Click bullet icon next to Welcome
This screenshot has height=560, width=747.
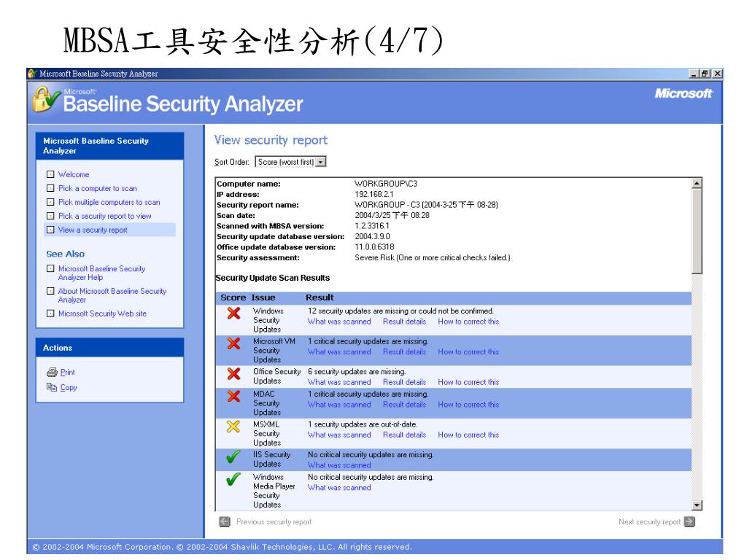click(50, 174)
